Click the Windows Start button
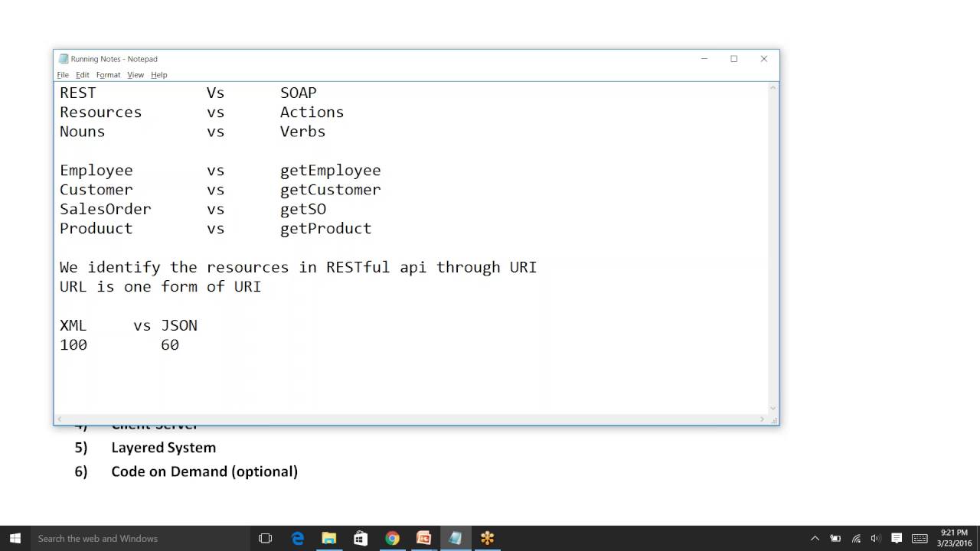 (x=15, y=539)
